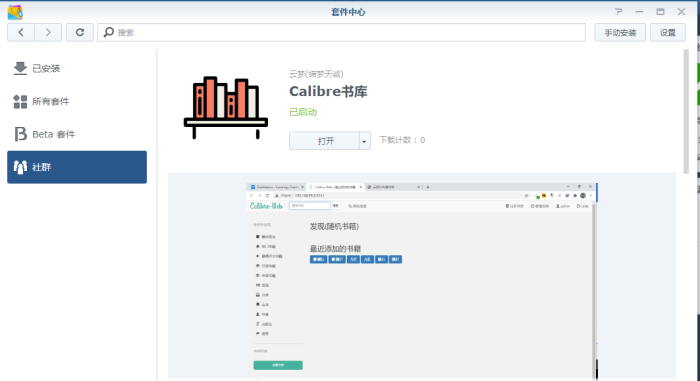The image size is (700, 381).
Task: Click the 下载计数：0 text
Action: coord(402,140)
